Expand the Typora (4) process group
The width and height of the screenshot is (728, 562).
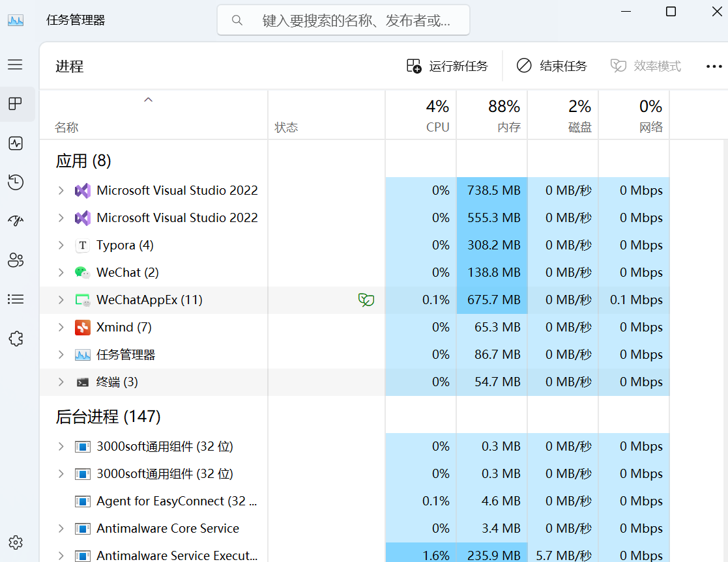[61, 245]
